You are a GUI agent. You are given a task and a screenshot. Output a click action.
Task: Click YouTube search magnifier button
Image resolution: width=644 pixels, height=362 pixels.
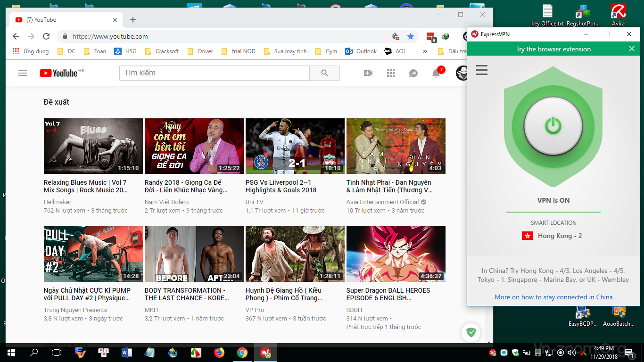(x=324, y=73)
